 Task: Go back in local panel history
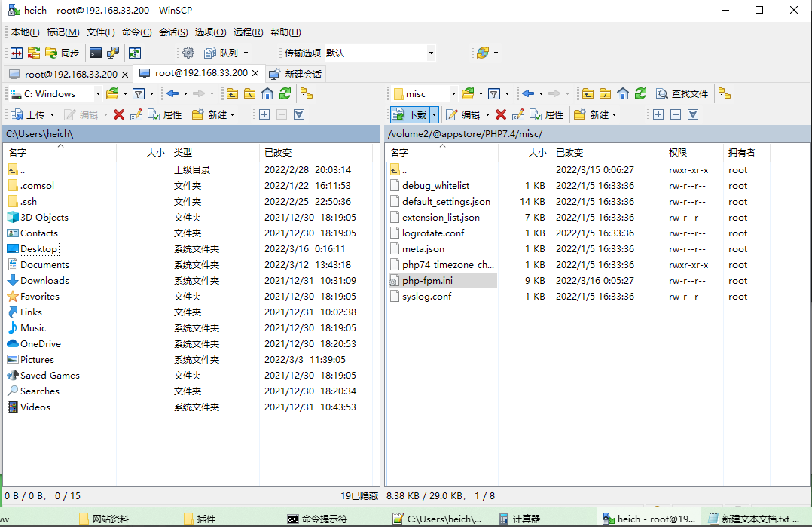click(172, 93)
